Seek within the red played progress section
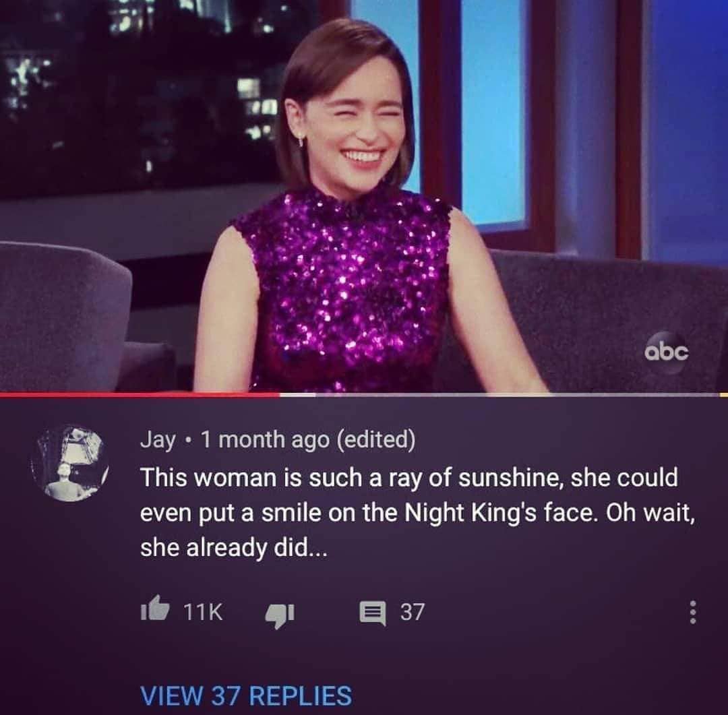 140,395
